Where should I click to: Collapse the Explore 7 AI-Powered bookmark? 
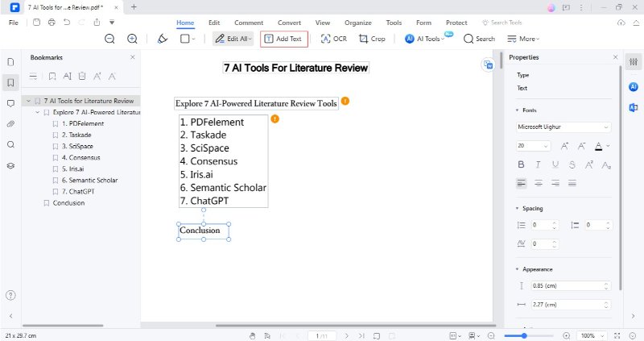[x=37, y=112]
